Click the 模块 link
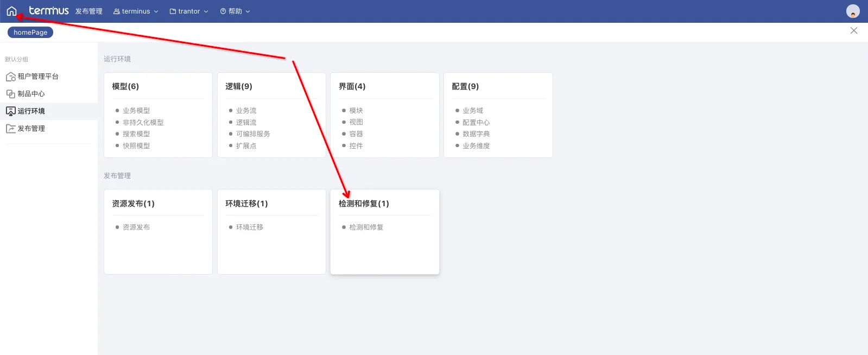 tap(356, 111)
